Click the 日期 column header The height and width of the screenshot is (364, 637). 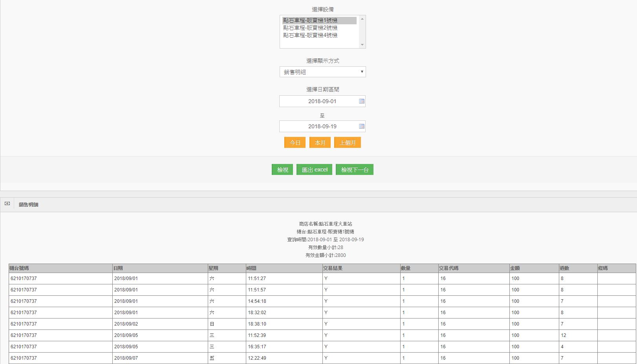click(x=118, y=268)
